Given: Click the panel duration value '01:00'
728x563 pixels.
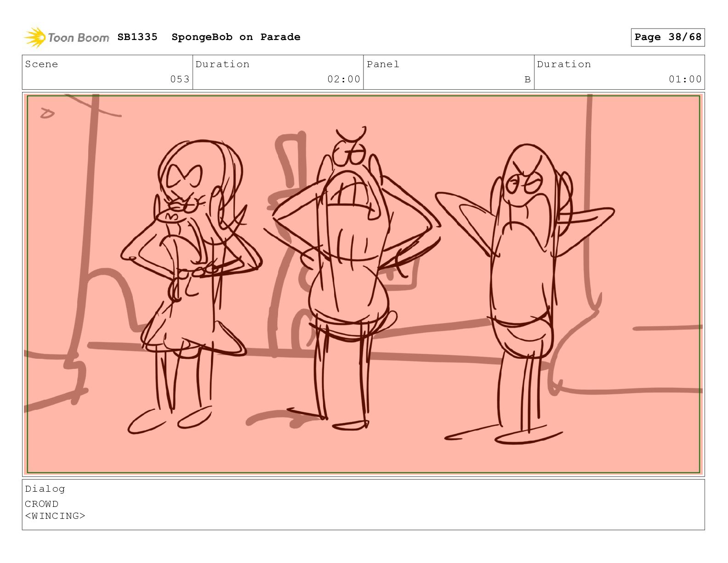Looking at the screenshot, I should pos(685,79).
